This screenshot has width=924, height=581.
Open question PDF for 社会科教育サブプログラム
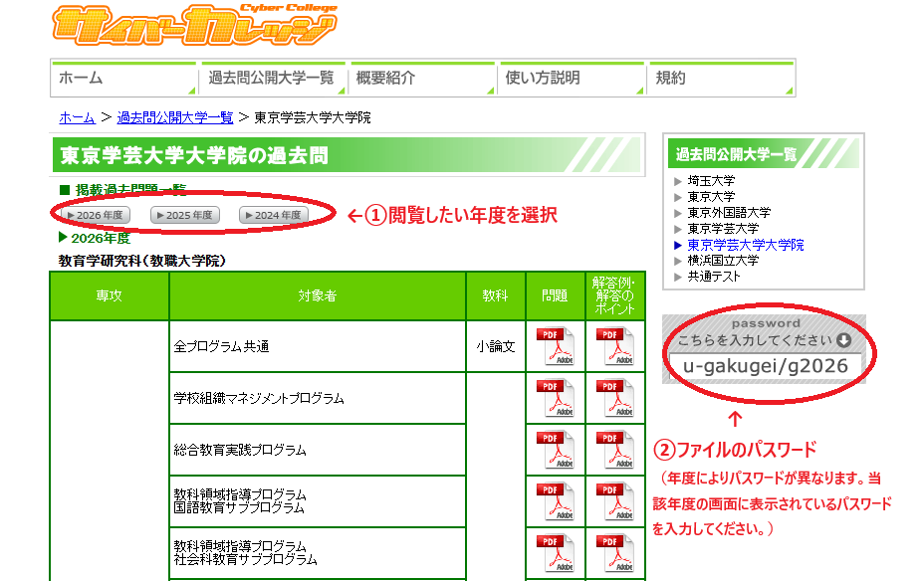[556, 553]
